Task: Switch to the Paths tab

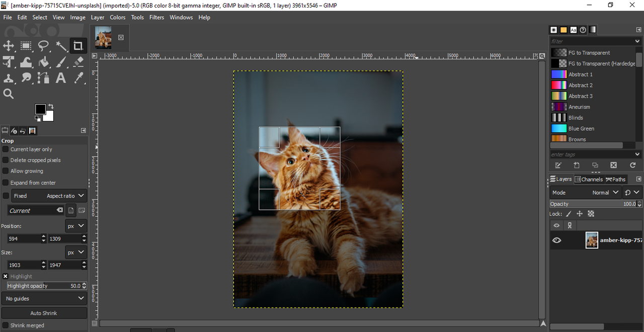Action: 616,179
